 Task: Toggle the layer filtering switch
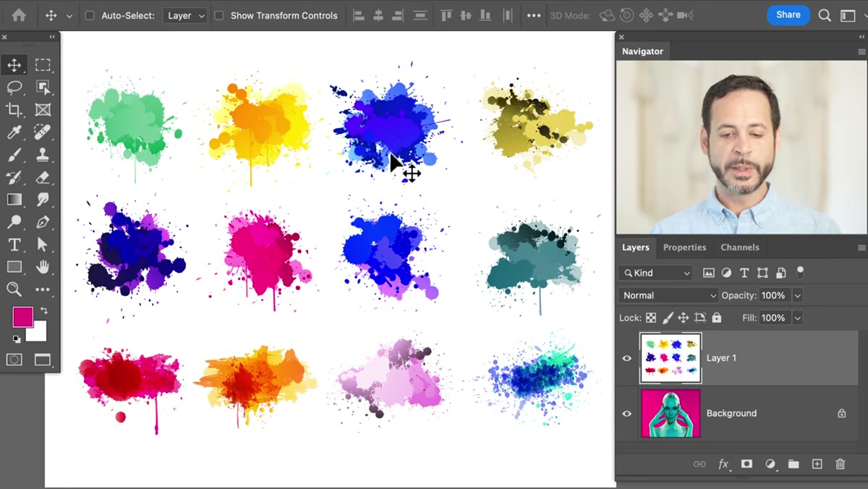point(800,272)
